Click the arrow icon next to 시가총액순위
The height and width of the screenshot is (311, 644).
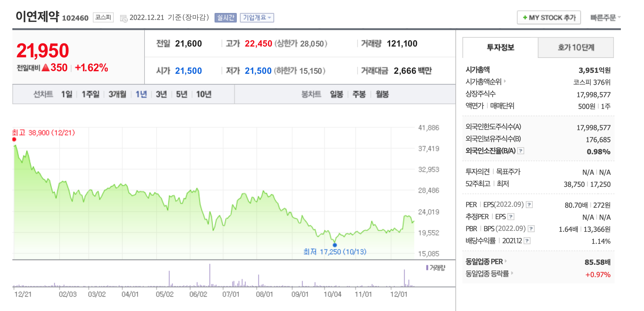click(505, 81)
